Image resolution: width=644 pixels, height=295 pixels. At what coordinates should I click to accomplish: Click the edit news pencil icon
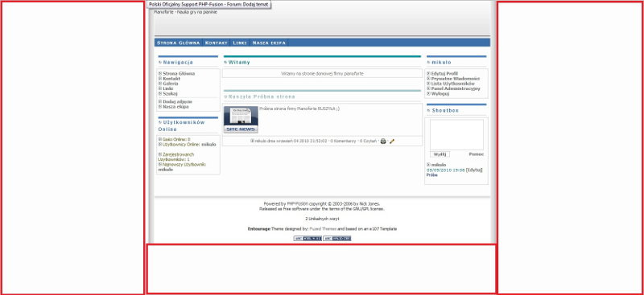(x=392, y=141)
